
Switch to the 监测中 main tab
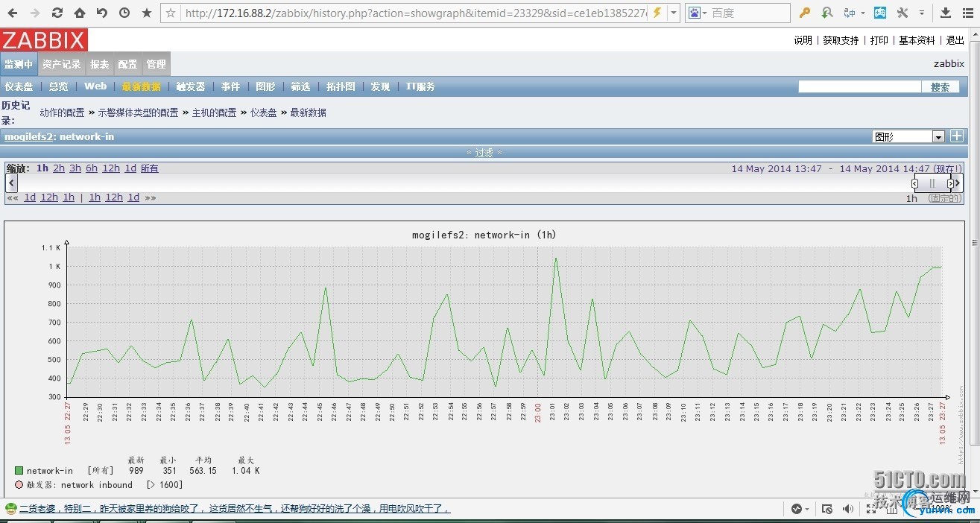coord(18,64)
